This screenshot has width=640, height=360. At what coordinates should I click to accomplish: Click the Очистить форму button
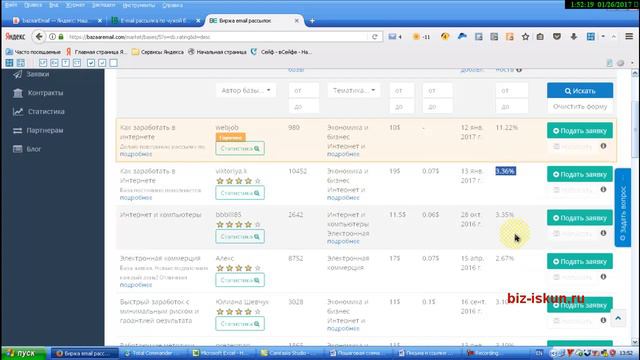click(580, 107)
